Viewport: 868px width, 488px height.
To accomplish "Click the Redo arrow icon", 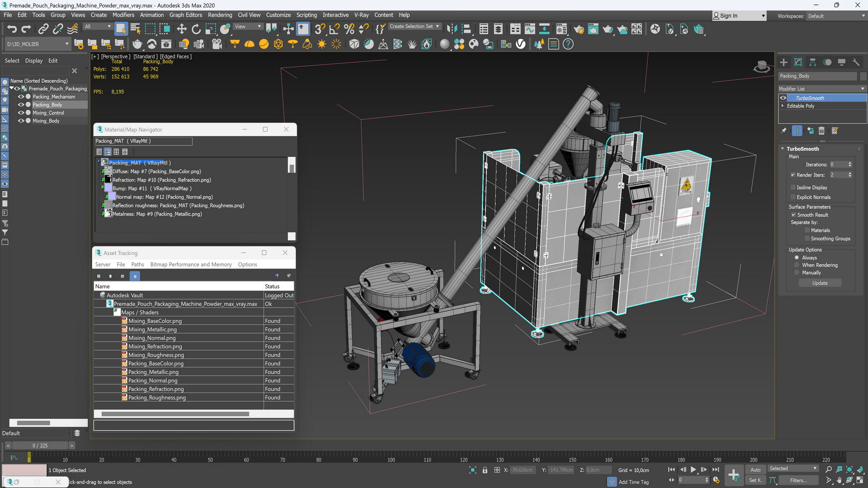I will pos(26,29).
